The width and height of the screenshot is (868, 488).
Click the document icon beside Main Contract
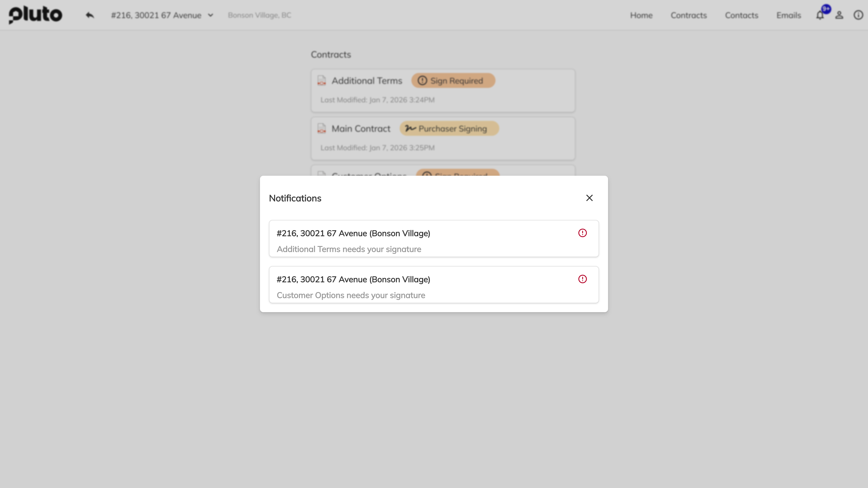[322, 128]
